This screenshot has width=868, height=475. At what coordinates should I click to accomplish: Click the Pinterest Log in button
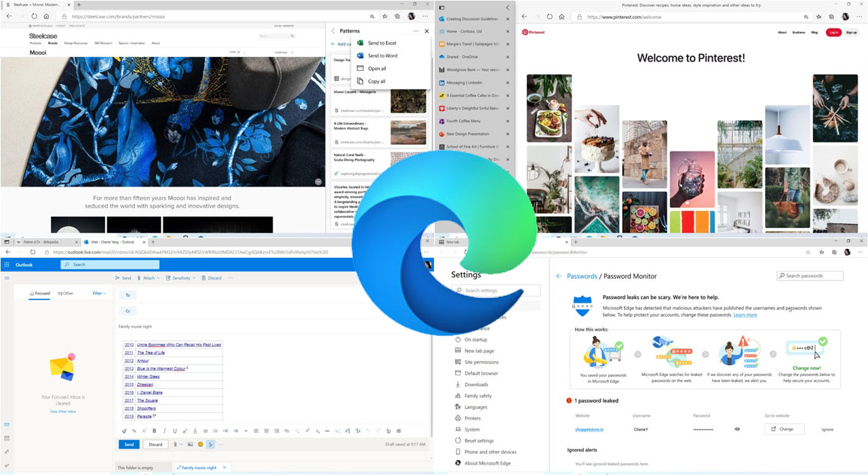(833, 32)
